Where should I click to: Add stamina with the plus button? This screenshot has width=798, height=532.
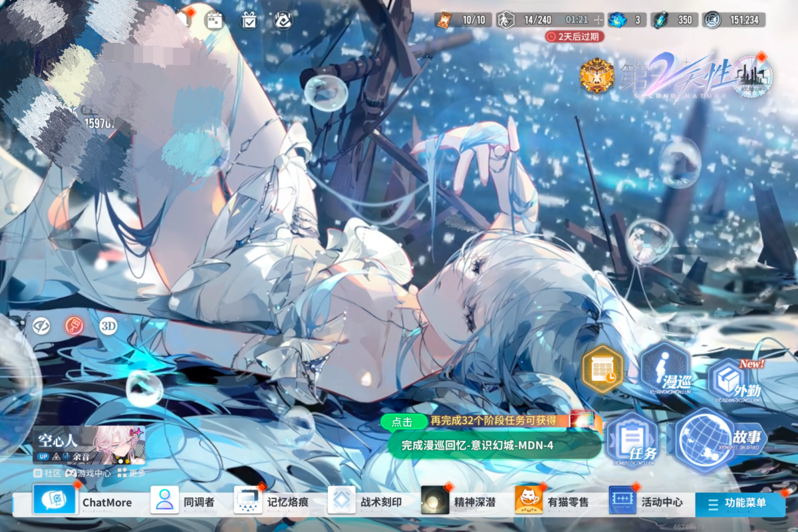(598, 20)
